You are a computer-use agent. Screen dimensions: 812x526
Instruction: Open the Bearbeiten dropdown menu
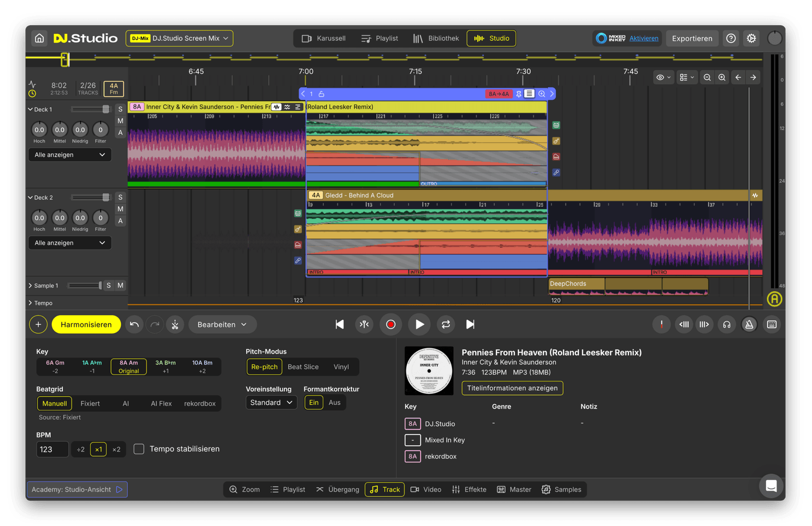click(222, 325)
